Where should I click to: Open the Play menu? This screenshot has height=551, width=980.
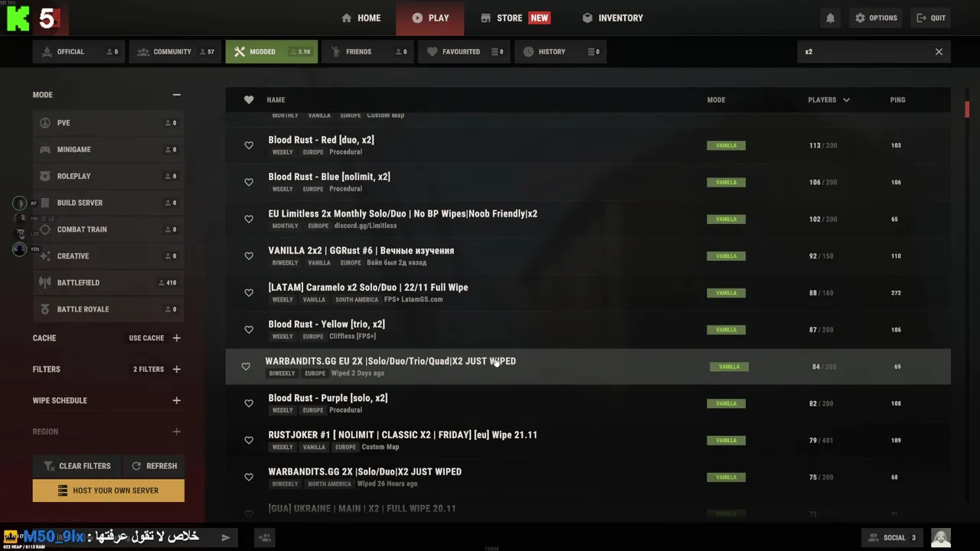click(430, 18)
